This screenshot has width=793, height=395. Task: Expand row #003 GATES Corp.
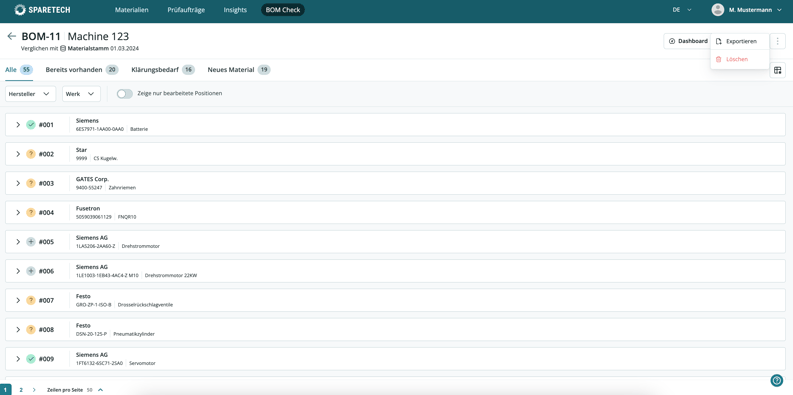(18, 183)
